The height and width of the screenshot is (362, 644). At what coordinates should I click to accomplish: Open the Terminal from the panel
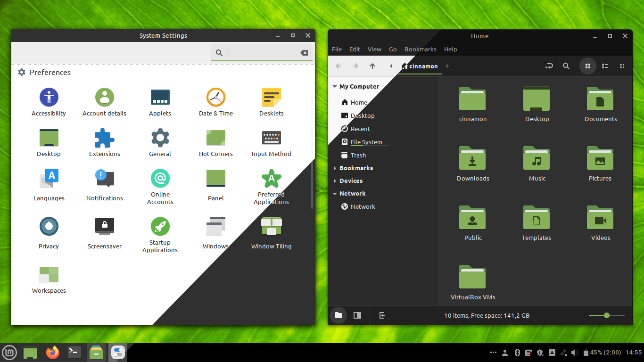point(74,352)
